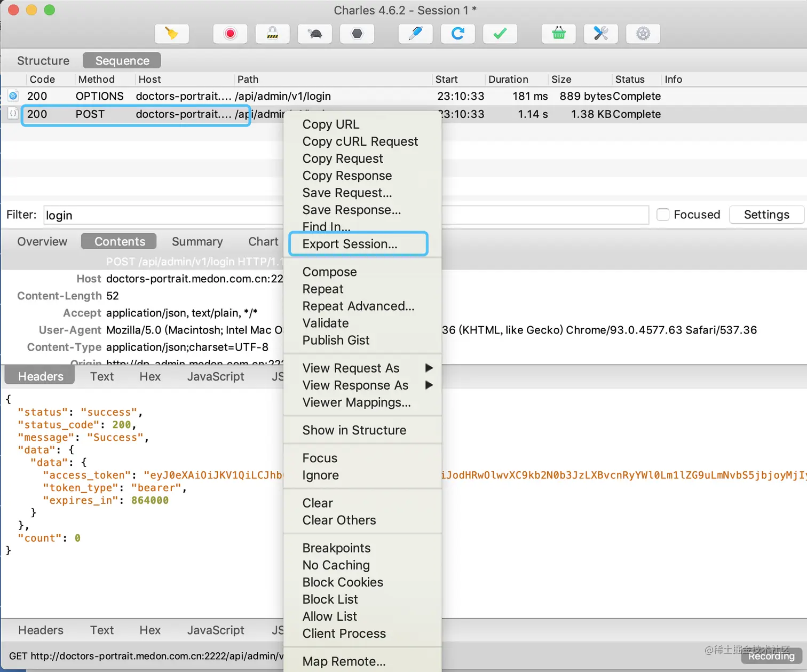Open Compose with the blue pen icon

415,34
